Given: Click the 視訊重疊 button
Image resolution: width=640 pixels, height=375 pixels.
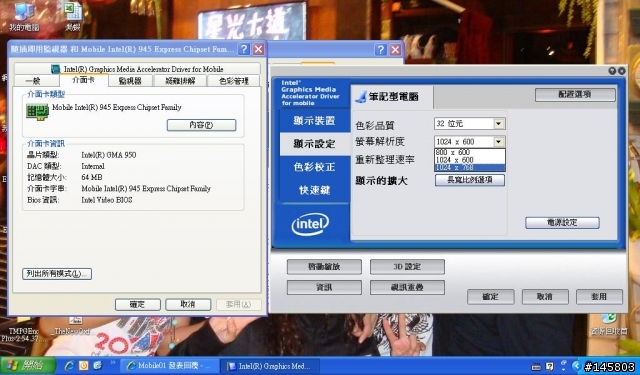Looking at the screenshot, I should [407, 287].
